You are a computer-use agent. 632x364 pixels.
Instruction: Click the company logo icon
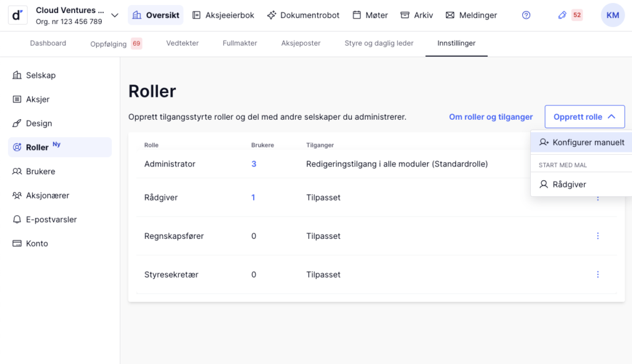pos(17,15)
